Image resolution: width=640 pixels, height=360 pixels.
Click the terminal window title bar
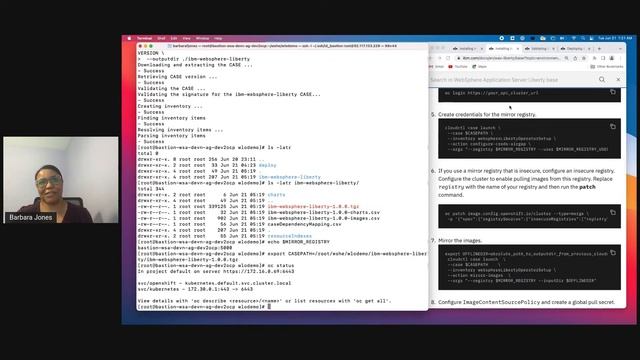click(x=282, y=46)
